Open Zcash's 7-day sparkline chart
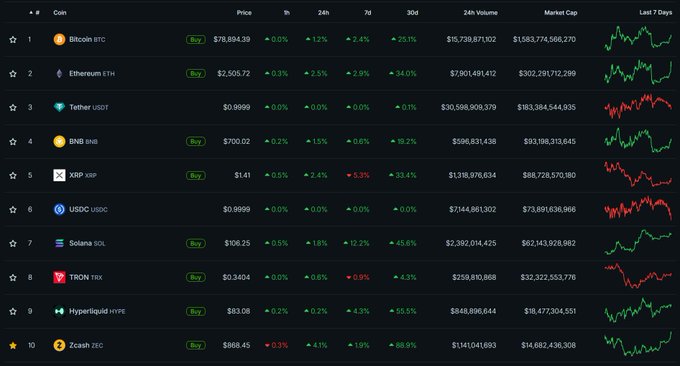 638,344
